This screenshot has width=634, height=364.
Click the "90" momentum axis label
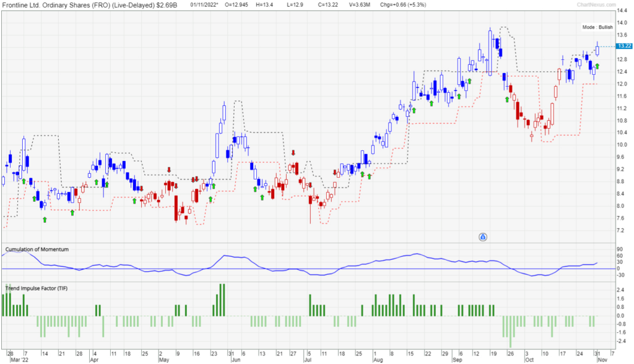coord(620,249)
